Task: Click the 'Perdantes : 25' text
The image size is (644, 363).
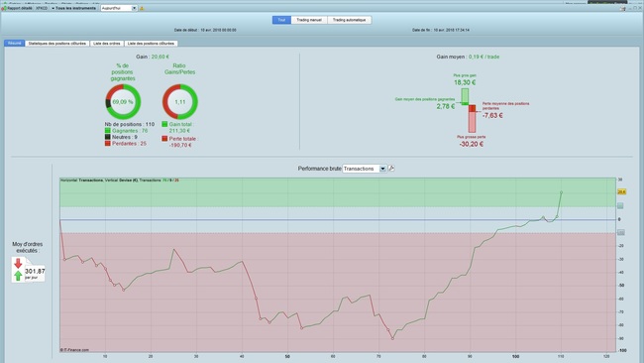Action: [x=130, y=144]
